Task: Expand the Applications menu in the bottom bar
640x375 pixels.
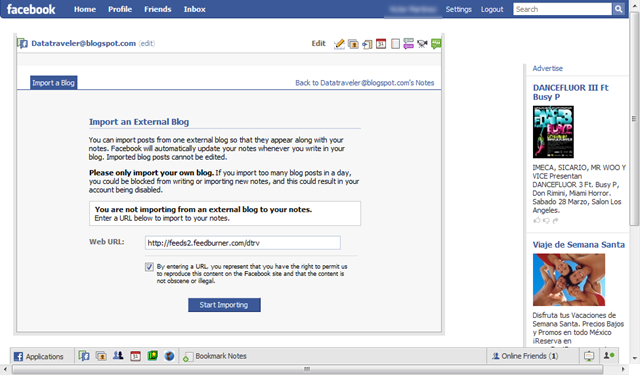Action: [x=39, y=356]
